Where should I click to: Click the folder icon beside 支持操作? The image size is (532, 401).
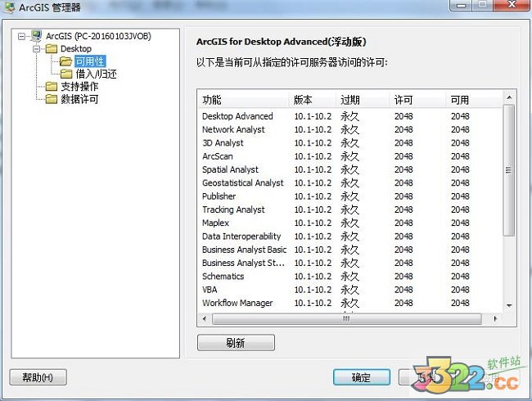[x=52, y=87]
